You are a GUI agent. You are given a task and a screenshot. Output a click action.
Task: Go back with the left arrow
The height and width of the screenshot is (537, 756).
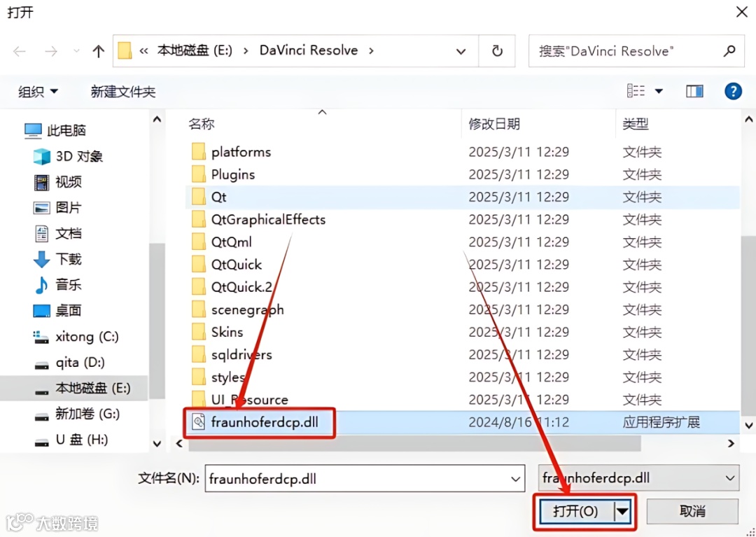(20, 51)
